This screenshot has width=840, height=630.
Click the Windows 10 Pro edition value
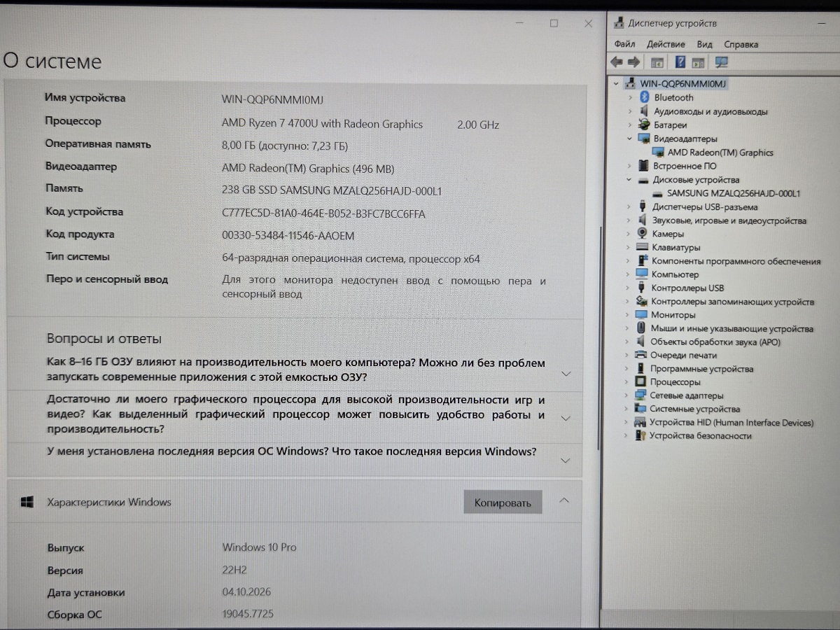pyautogui.click(x=259, y=547)
